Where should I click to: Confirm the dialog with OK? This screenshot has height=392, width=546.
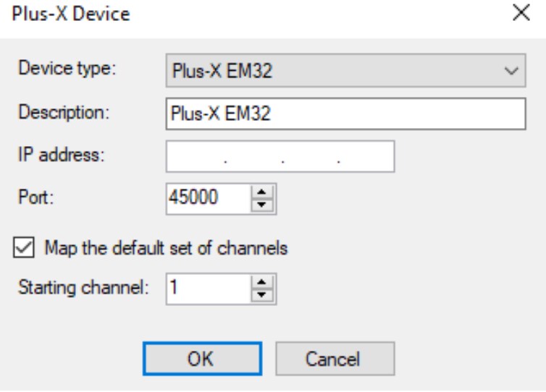click(202, 358)
